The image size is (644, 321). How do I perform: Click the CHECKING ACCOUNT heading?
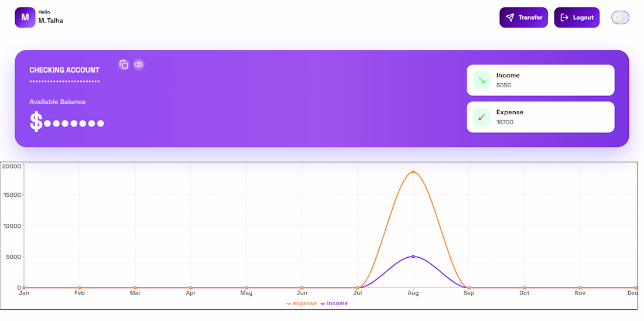point(64,70)
